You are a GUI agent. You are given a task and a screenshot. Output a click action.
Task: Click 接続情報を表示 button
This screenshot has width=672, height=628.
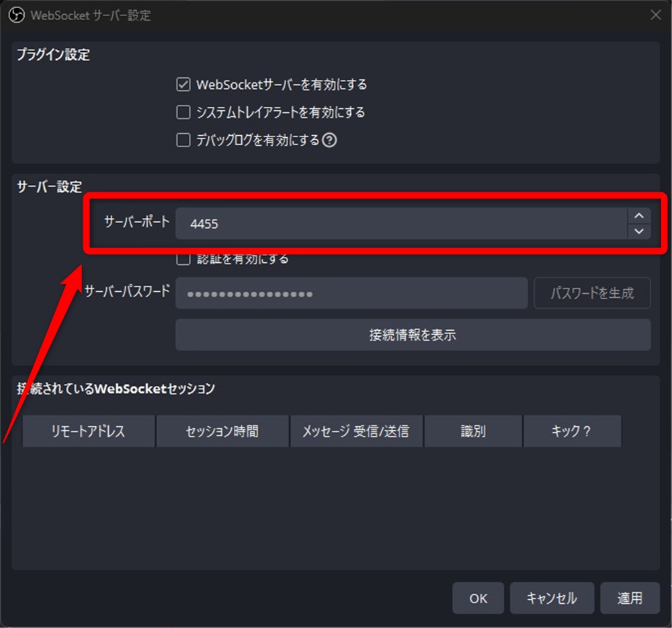click(x=413, y=335)
